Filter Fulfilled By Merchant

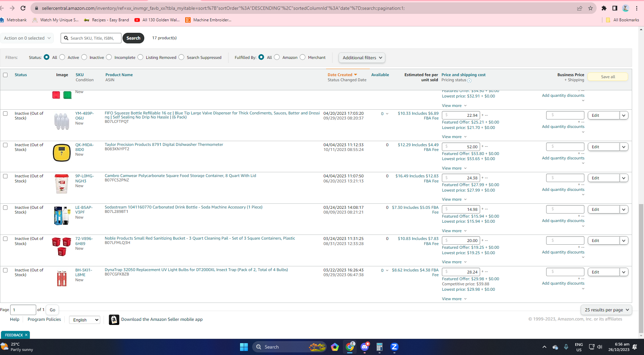pyautogui.click(x=303, y=57)
